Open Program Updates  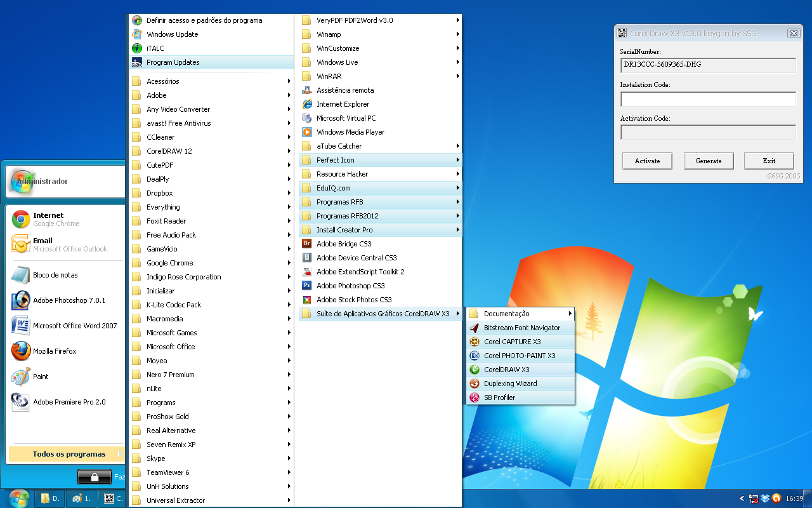click(x=211, y=62)
